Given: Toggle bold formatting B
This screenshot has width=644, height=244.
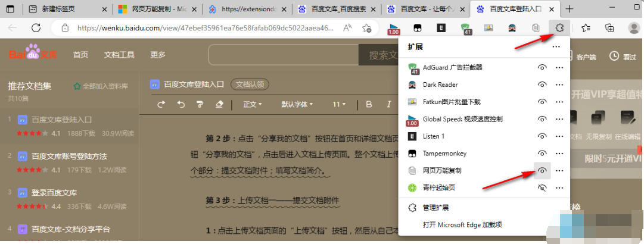Looking at the screenshot, I should pos(369,105).
